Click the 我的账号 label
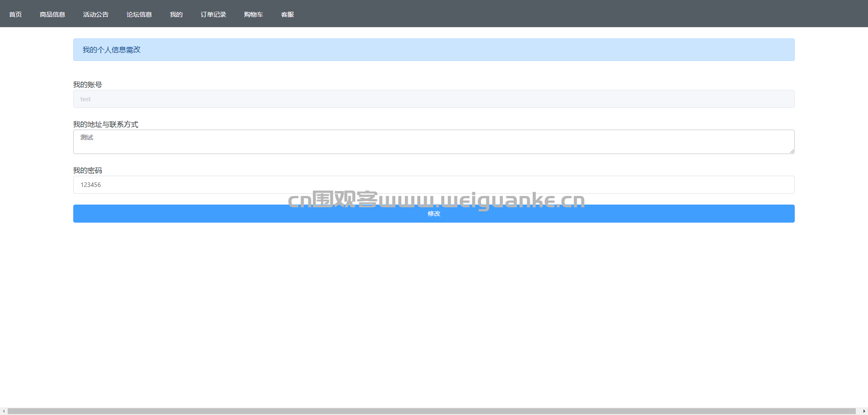Screen dimensions: 868x415 click(x=88, y=84)
